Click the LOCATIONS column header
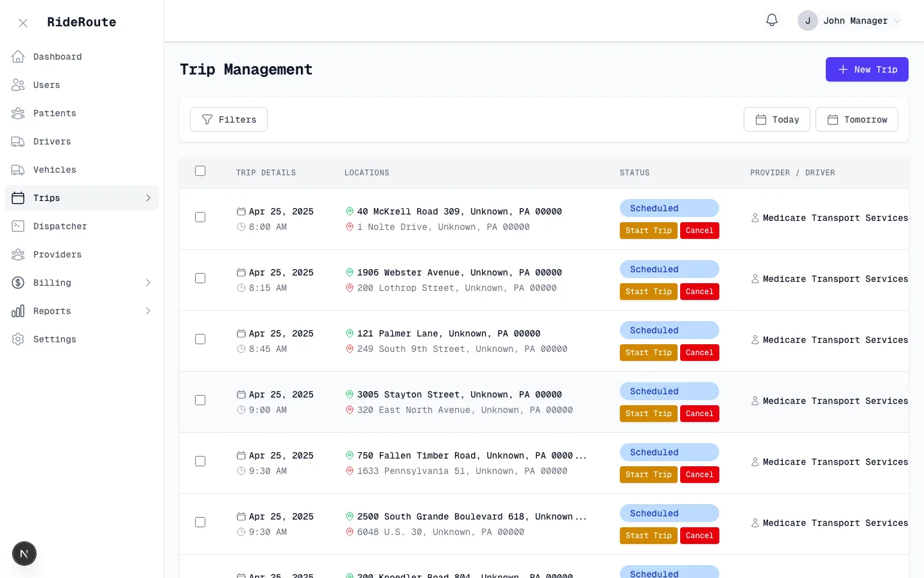Viewport: 924px width, 578px height. (x=367, y=173)
